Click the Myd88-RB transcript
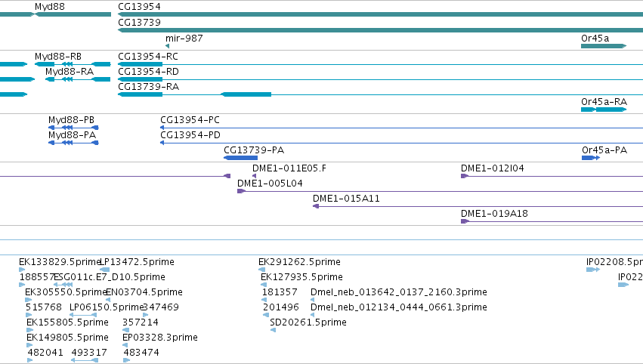 tap(73, 64)
